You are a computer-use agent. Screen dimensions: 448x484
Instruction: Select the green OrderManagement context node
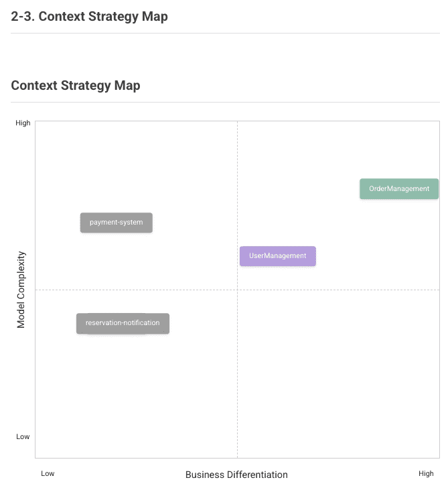(399, 189)
